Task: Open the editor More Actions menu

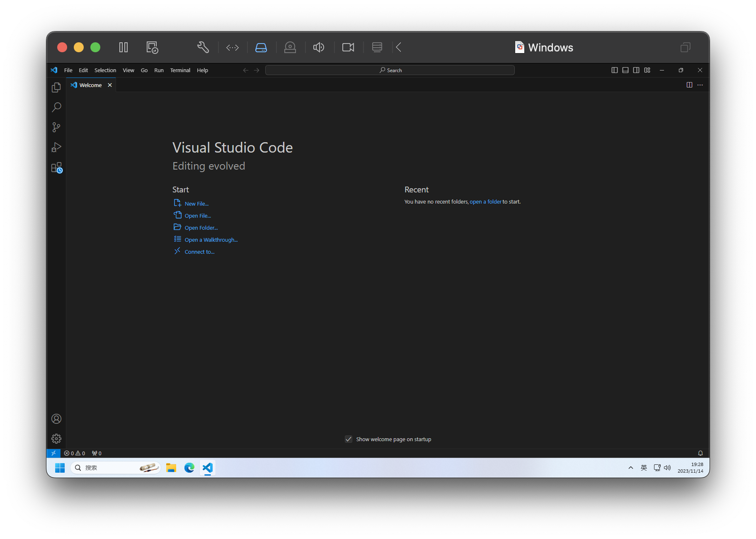Action: point(700,85)
